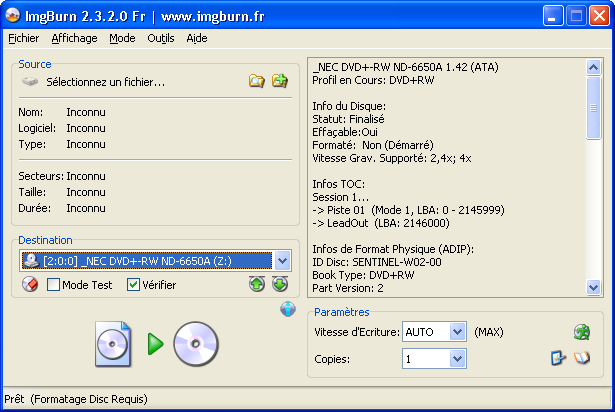Click the large destination disc icon
The width and height of the screenshot is (615, 412).
coord(196,344)
